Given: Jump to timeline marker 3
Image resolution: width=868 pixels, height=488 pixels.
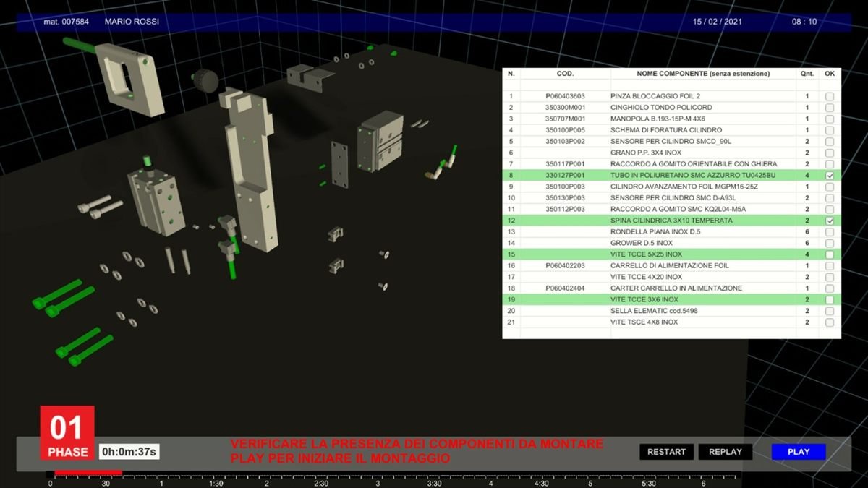Looking at the screenshot, I should [379, 483].
